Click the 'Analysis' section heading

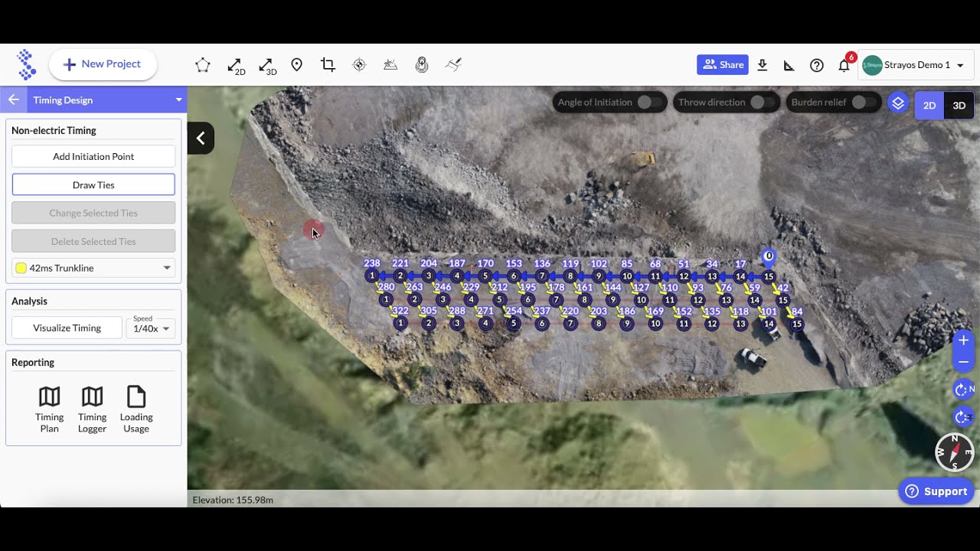[x=29, y=301]
